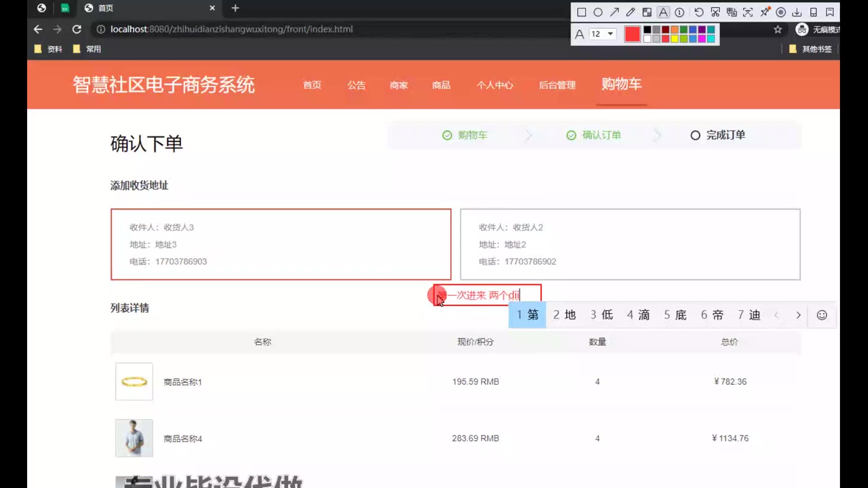This screenshot has height=488, width=868.
Task: Click the save screenshot download icon
Action: point(797,12)
